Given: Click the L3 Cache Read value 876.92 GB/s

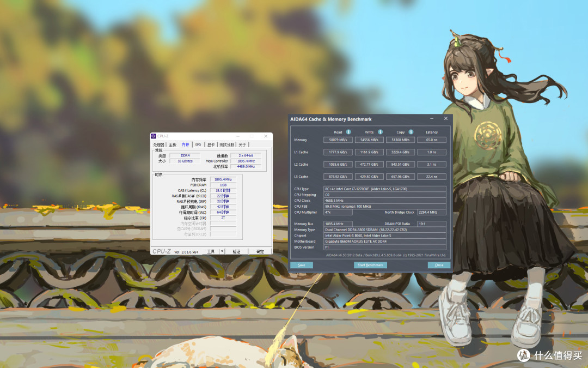Looking at the screenshot, I should [338, 177].
